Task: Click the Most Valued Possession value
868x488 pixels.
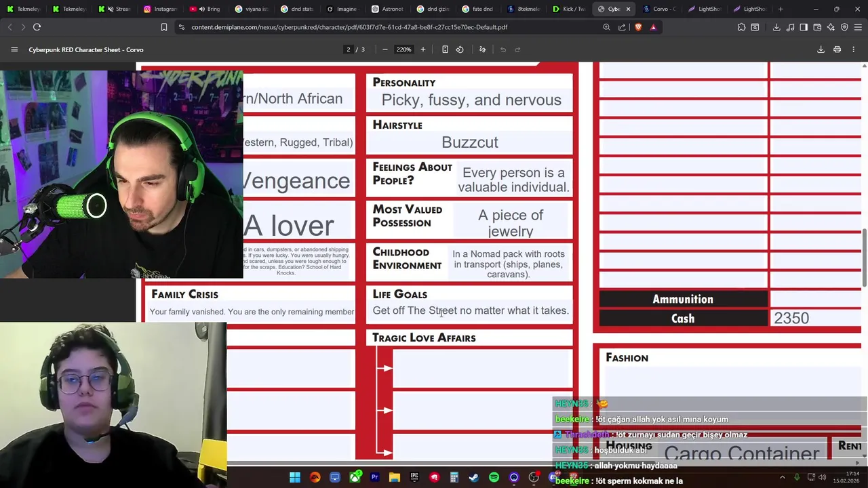Action: coord(511,223)
